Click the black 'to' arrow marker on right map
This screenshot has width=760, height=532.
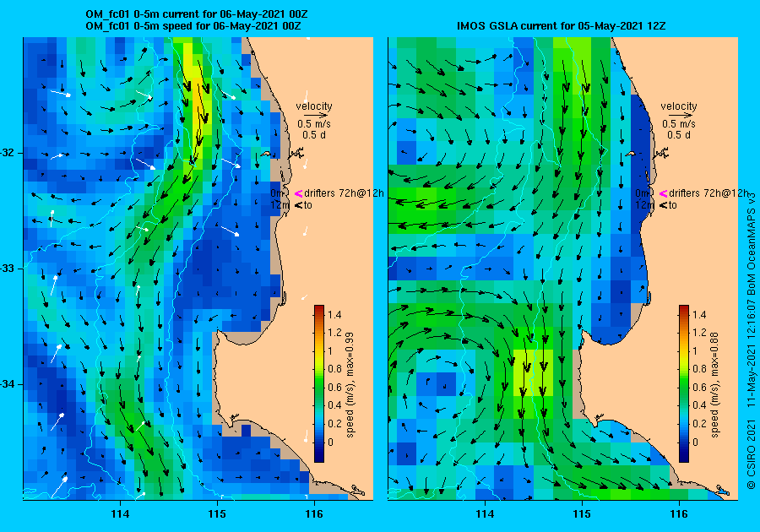click(663, 205)
